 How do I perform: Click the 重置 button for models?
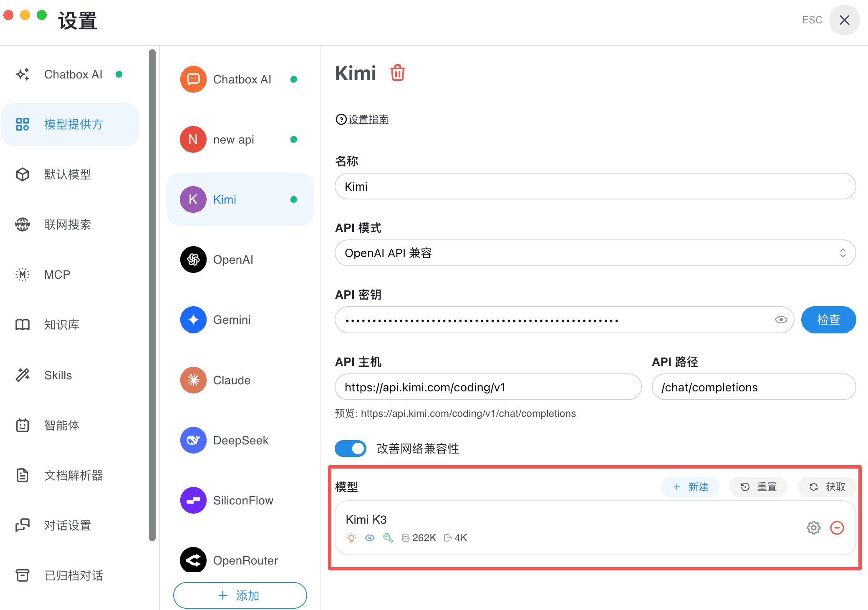(759, 487)
